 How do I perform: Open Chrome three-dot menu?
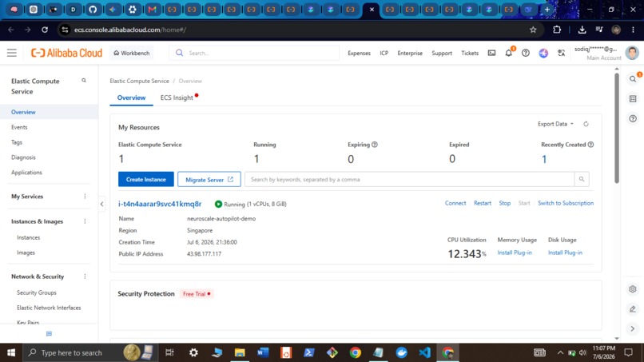pos(633,30)
